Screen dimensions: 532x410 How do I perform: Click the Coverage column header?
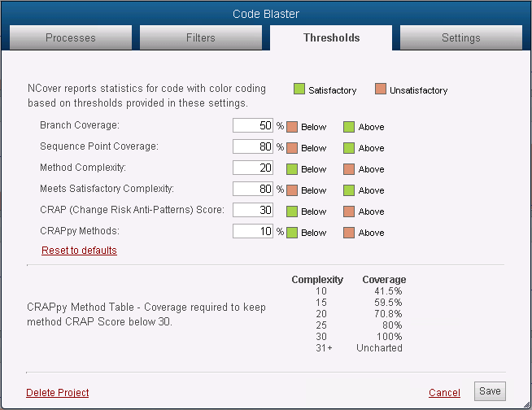[384, 279]
